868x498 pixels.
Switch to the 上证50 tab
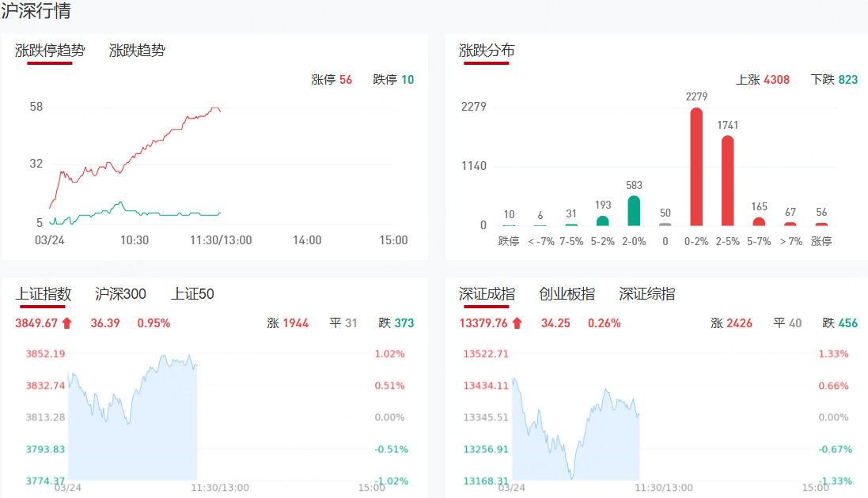point(192,294)
